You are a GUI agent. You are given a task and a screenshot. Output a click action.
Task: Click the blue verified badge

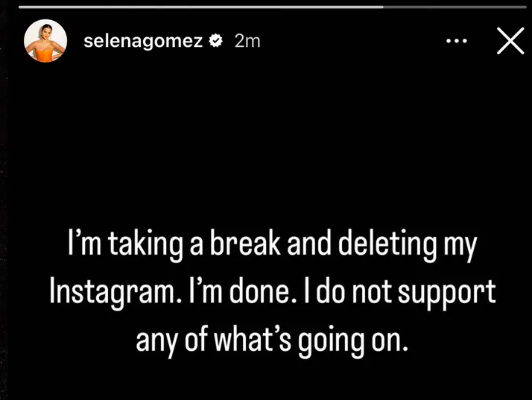(215, 42)
